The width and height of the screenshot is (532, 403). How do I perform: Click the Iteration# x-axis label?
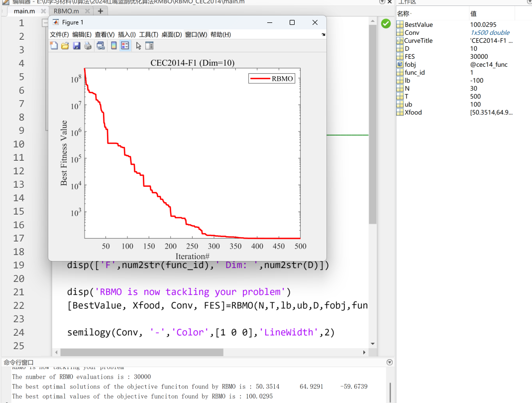click(x=193, y=257)
